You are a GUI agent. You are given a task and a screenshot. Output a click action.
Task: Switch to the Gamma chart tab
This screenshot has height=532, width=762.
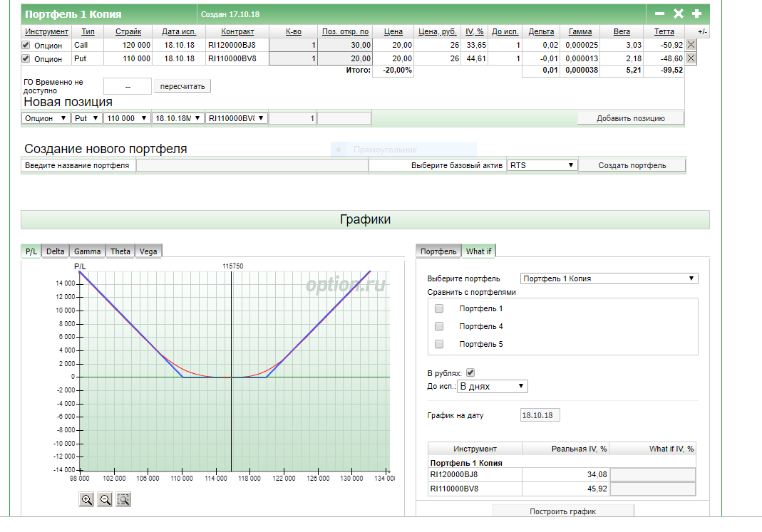[88, 251]
